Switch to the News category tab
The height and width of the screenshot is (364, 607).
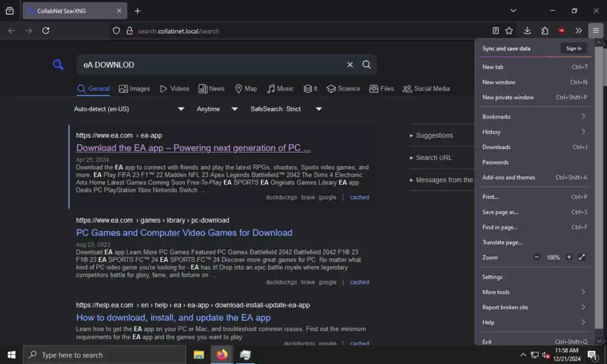[x=212, y=89]
